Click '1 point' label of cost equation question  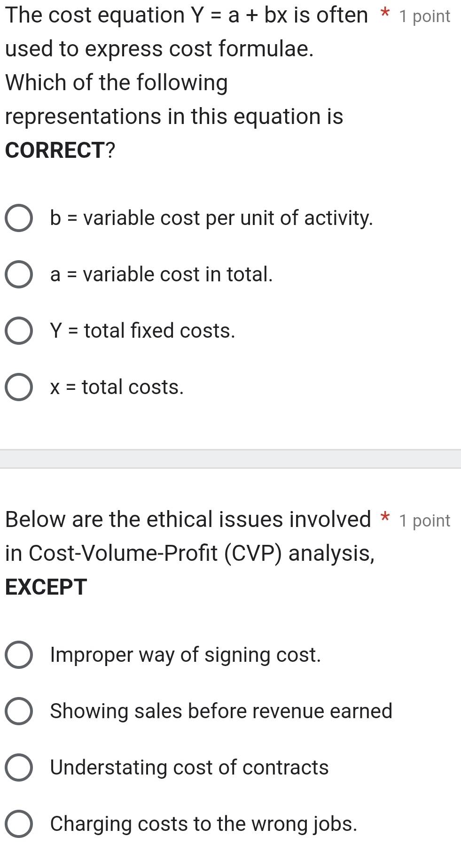pyautogui.click(x=424, y=16)
